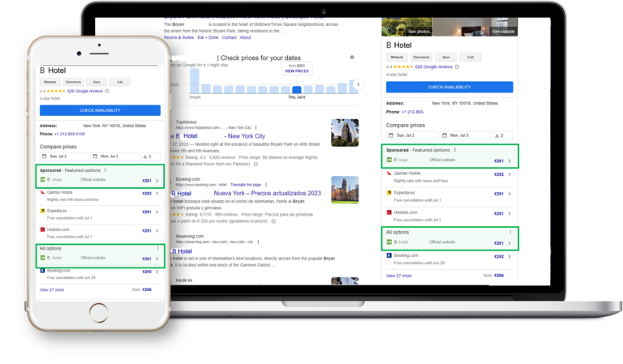The image size is (623, 364).
Task: Open Booking.com result skyline thumbnail
Action: [x=345, y=190]
